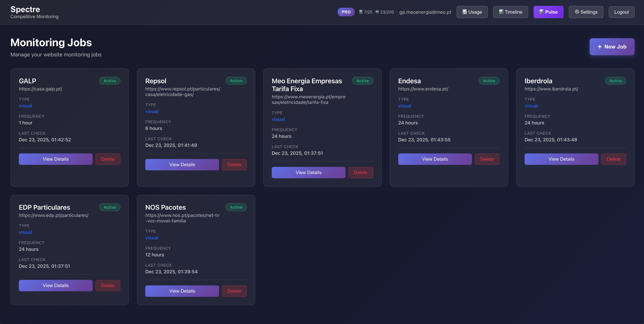Select the Pulse bar-chart icon

(x=541, y=12)
